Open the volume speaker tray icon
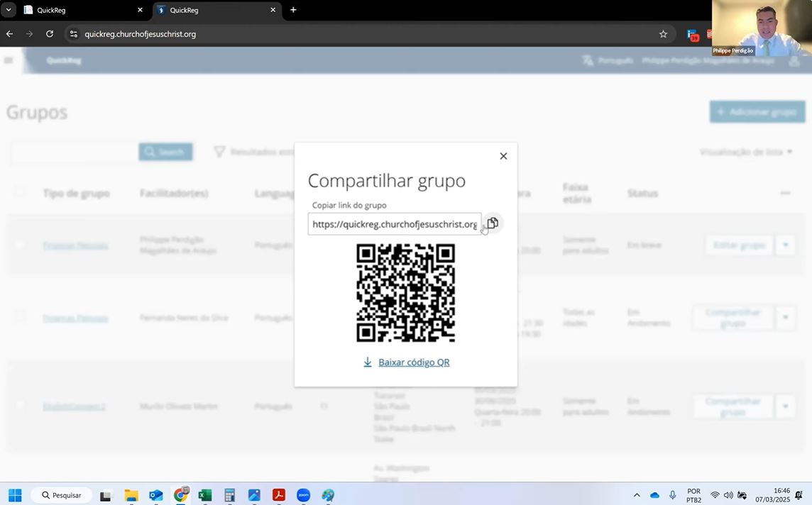This screenshot has height=505, width=812. 728,495
